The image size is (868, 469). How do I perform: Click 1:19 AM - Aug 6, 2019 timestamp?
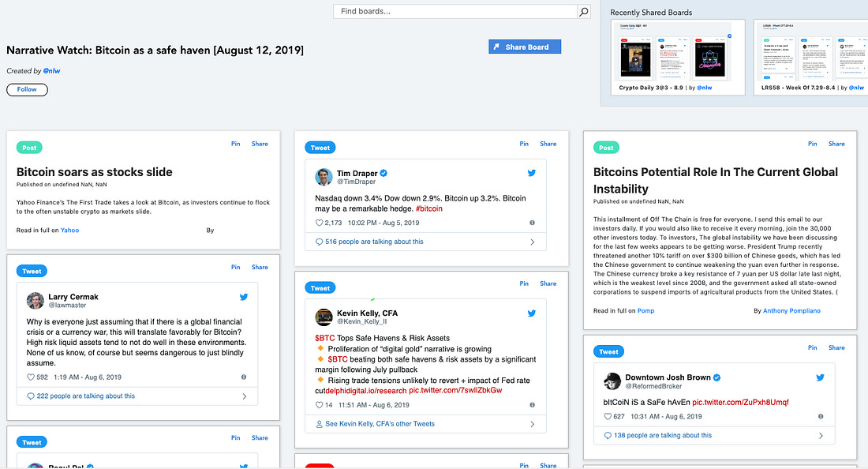tap(88, 377)
